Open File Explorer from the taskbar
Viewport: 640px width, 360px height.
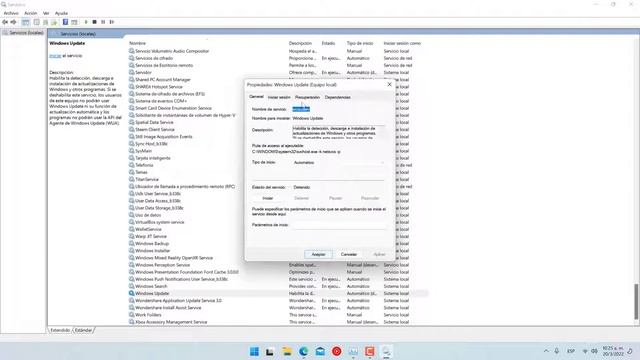click(287, 351)
